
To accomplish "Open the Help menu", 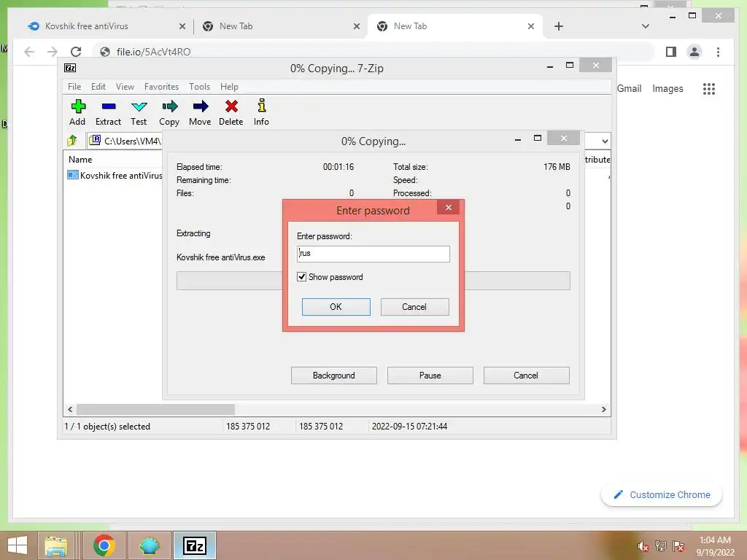I will (x=229, y=87).
